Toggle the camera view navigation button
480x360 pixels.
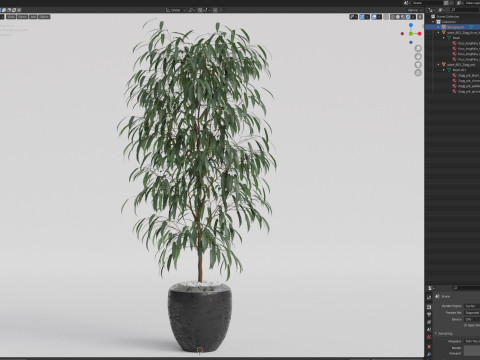(418, 65)
